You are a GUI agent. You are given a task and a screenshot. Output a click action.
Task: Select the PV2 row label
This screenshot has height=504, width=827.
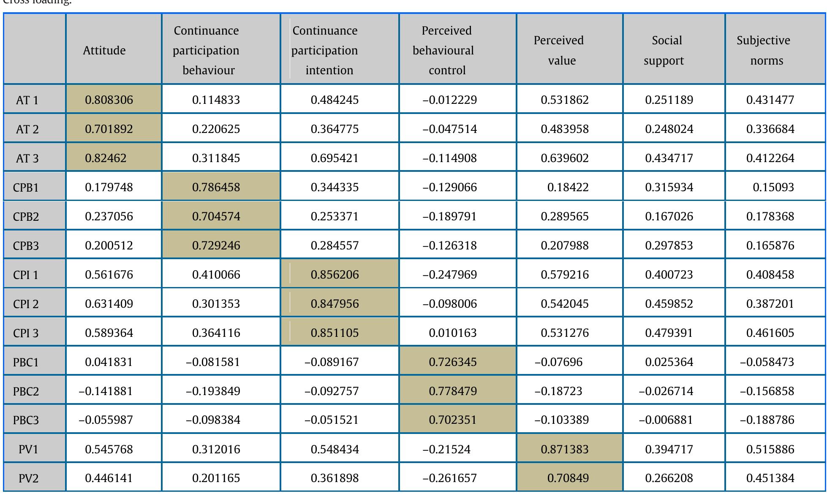[28, 478]
